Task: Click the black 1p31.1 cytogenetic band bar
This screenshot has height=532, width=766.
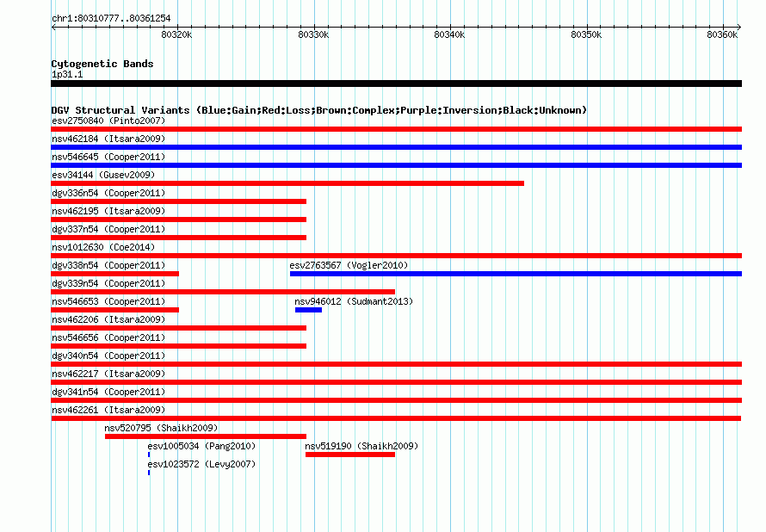Action: click(x=396, y=84)
